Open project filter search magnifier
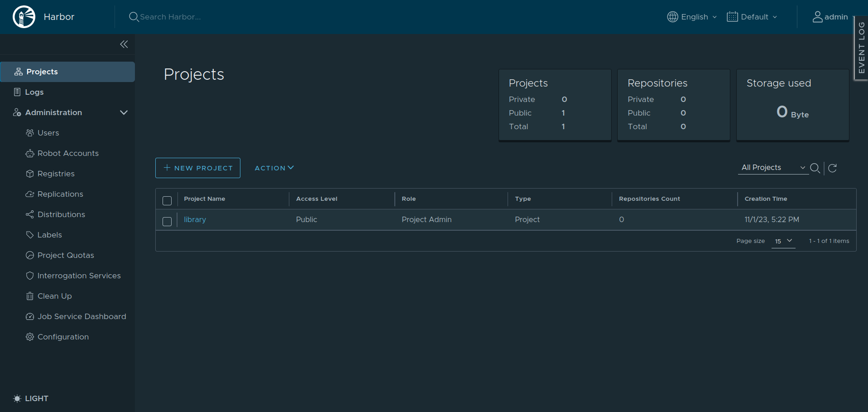The height and width of the screenshot is (412, 868). (x=815, y=168)
